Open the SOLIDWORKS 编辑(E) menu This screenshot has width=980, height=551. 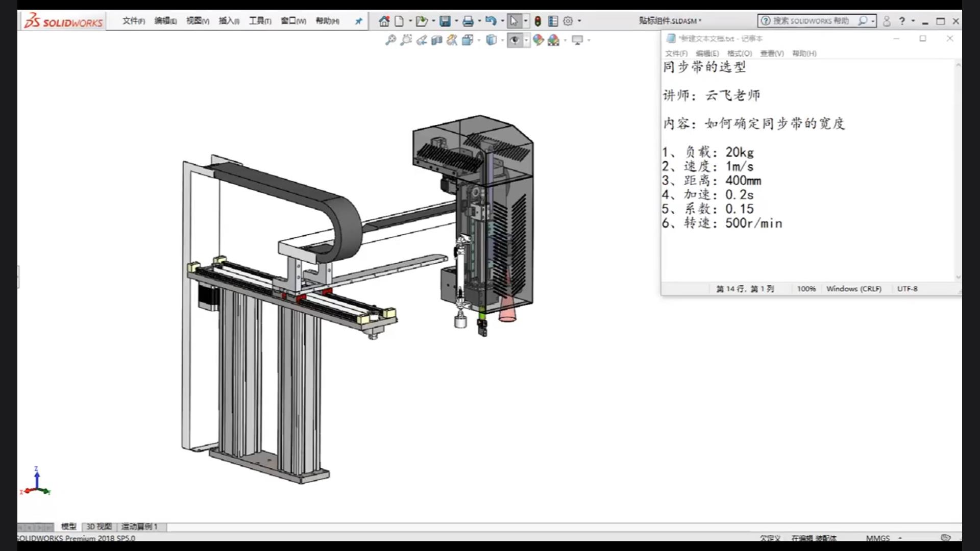tap(165, 21)
